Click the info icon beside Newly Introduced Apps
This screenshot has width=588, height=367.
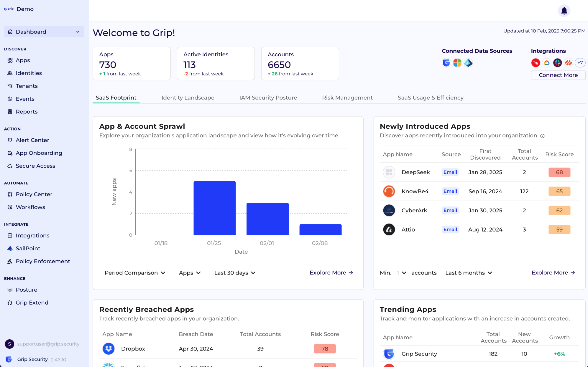(x=542, y=136)
